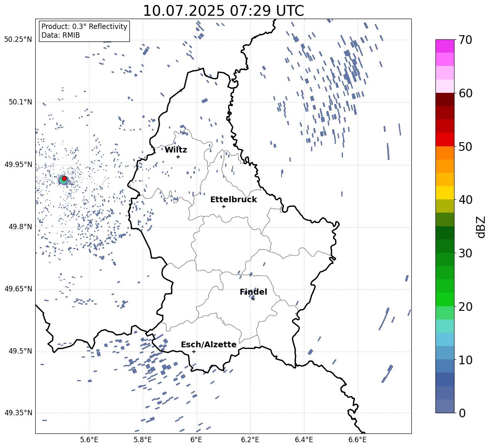Click the 5.6°E longitude label

coord(89,440)
